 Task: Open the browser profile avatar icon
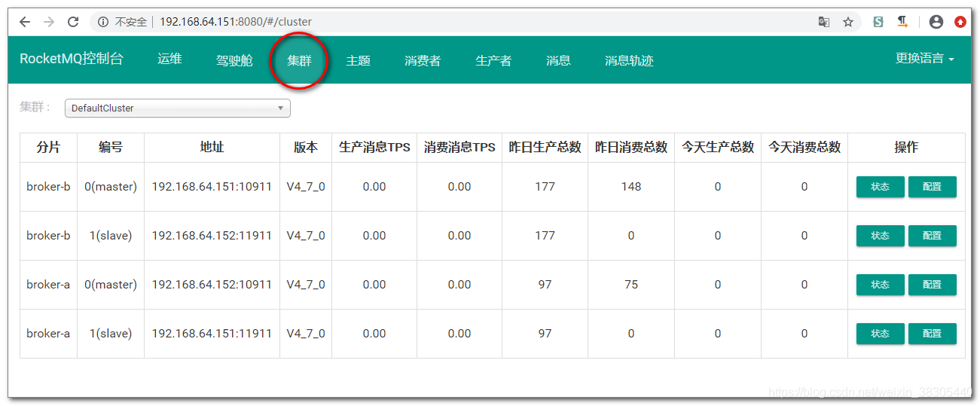tap(936, 22)
